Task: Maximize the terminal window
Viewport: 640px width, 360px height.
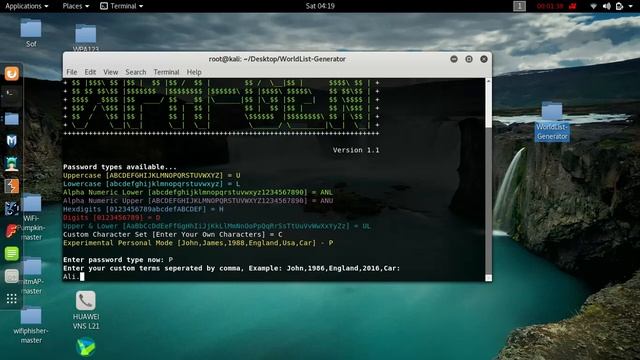Action: pyautogui.click(x=469, y=59)
